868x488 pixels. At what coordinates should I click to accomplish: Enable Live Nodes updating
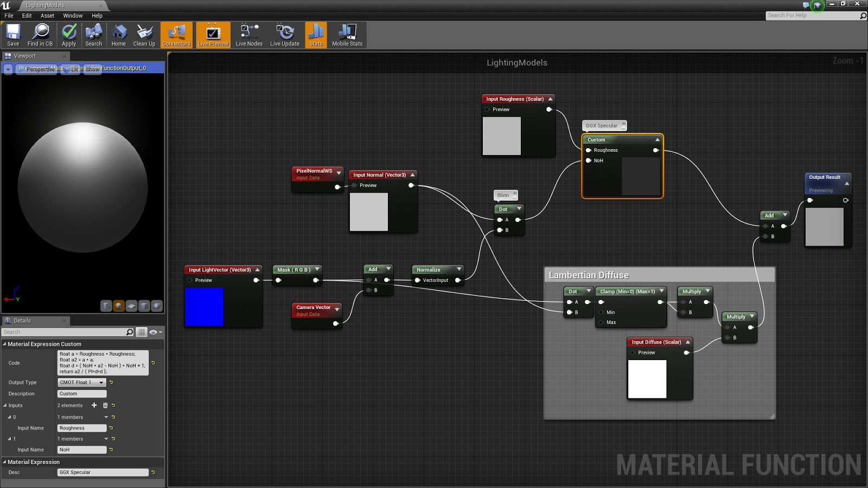249,34
